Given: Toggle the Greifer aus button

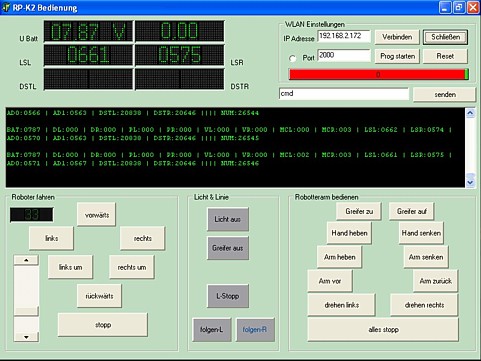Looking at the screenshot, I should click(x=228, y=248).
